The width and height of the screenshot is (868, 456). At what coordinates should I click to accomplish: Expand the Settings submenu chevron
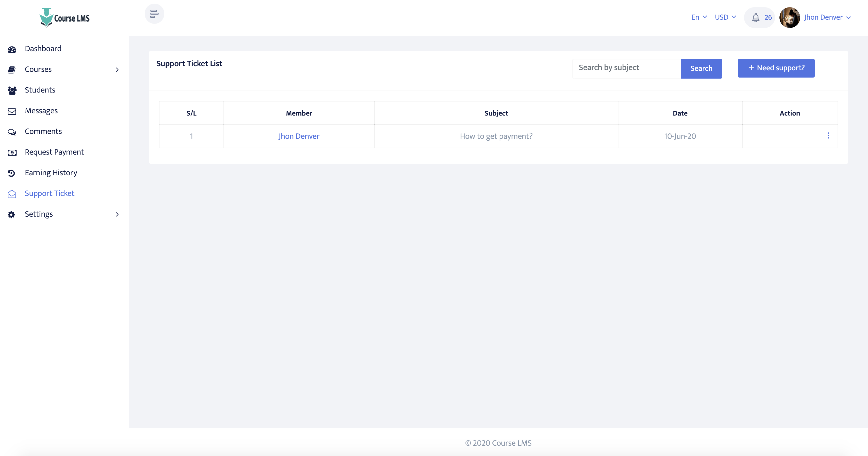coord(117,214)
